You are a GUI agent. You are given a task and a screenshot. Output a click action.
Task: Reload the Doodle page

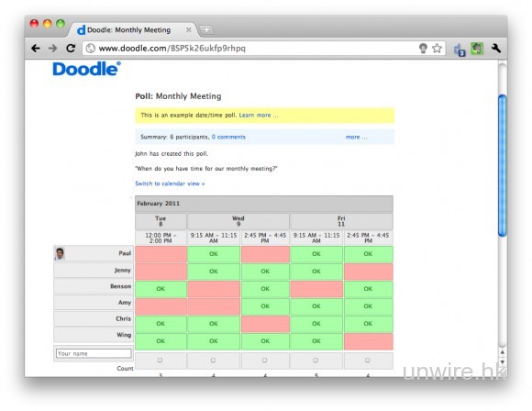point(71,49)
